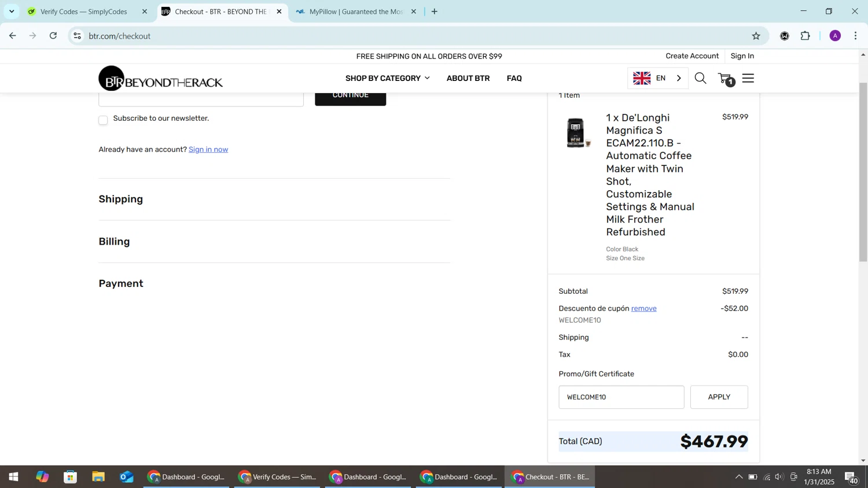
Task: Click the Verify Codes taskbar window button
Action: tap(278, 477)
